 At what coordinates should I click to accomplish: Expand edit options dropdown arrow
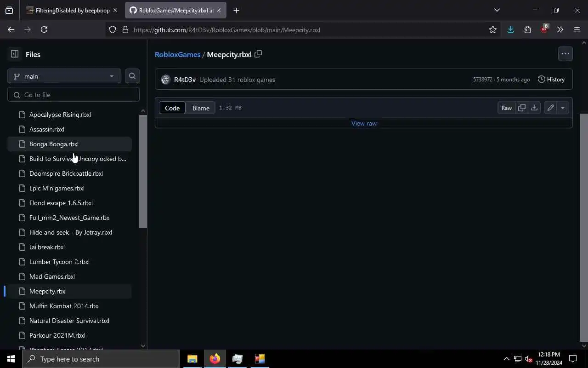click(x=563, y=108)
